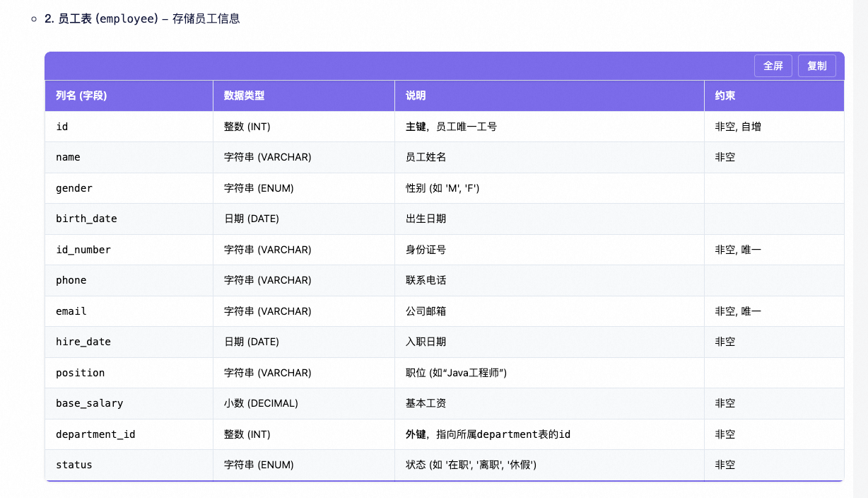The height and width of the screenshot is (498, 868).
Task: Click 字符串 (ENUM) in the gender row
Action: [304, 188]
